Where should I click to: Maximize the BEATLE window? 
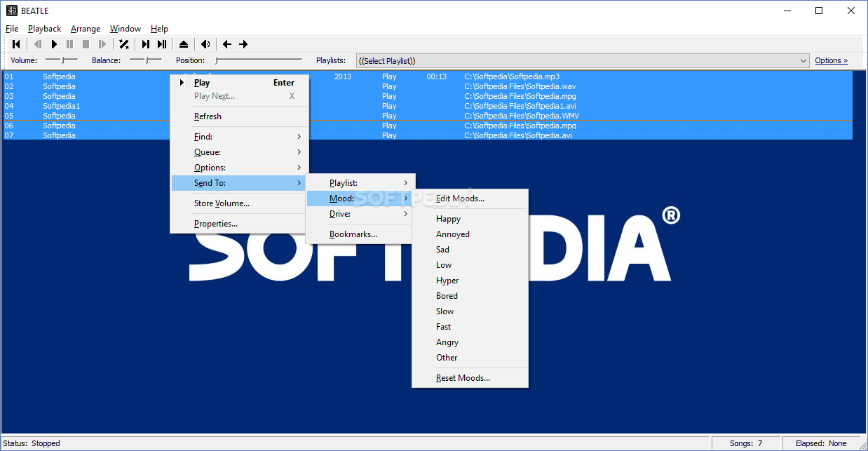click(819, 11)
